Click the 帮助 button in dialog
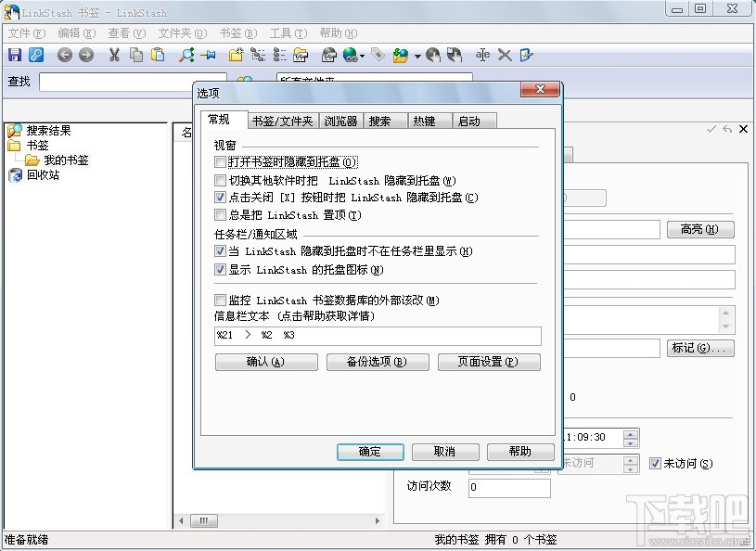This screenshot has width=756, height=551. pyautogui.click(x=519, y=452)
